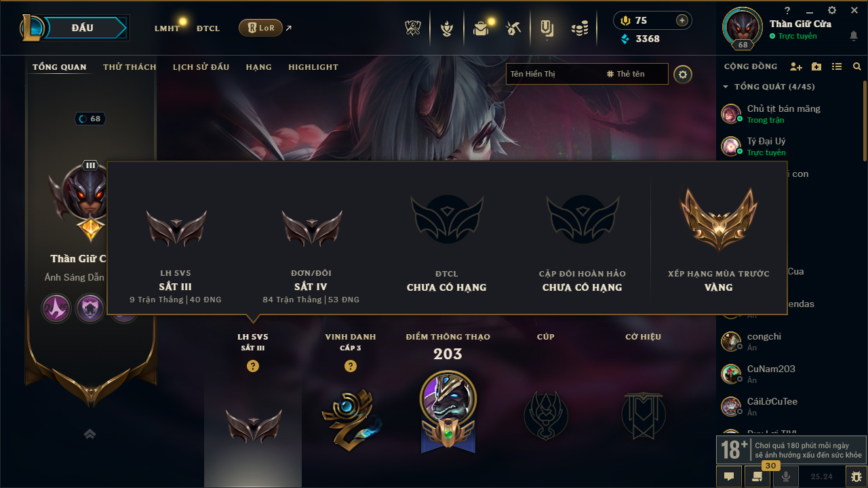Switch to the LỊCH SỬ ĐẤU tab
The height and width of the screenshot is (488, 868).
pyautogui.click(x=201, y=67)
